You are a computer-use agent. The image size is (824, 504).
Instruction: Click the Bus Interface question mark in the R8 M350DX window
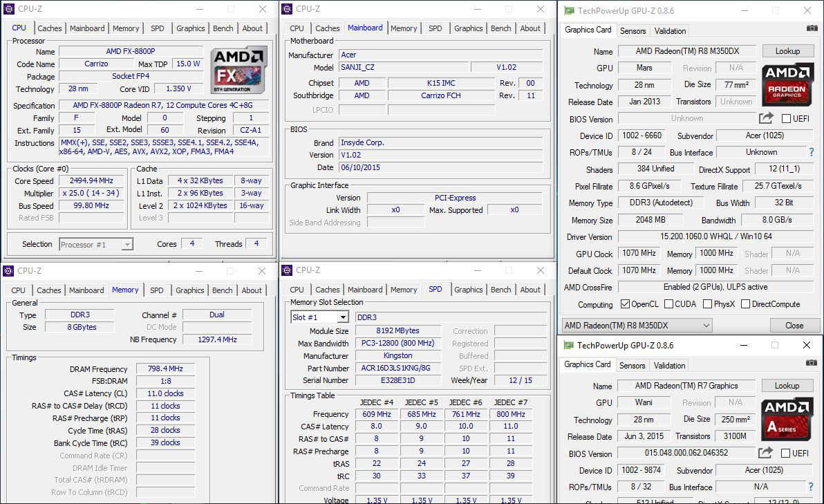(812, 152)
